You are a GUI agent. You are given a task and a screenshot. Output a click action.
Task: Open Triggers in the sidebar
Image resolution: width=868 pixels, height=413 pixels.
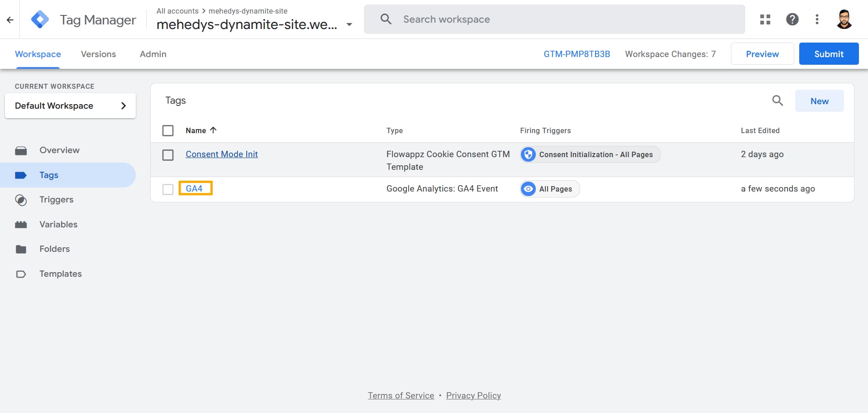(56, 199)
